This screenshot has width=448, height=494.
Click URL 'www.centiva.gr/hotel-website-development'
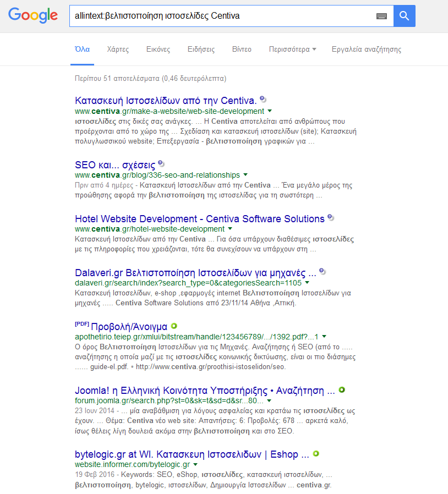click(150, 229)
